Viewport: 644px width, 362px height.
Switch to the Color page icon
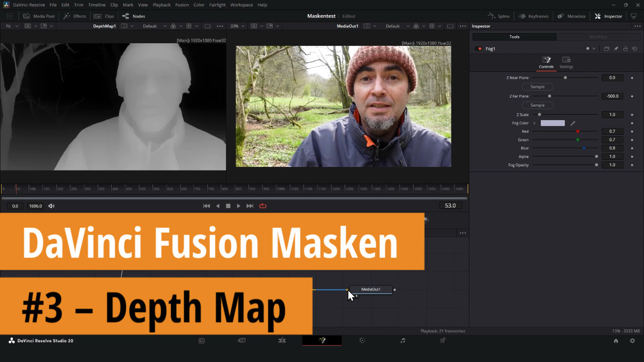coord(362,341)
